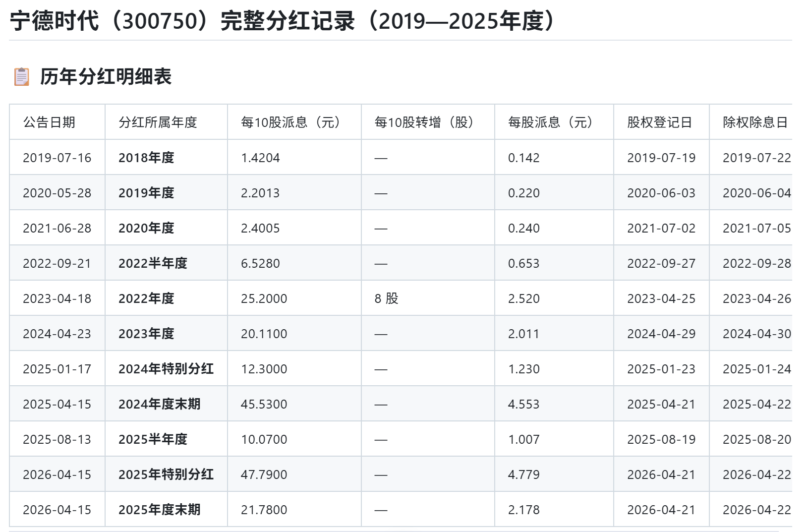This screenshot has width=806, height=532.
Task: Click the 股权登记日 column header
Action: click(659, 122)
